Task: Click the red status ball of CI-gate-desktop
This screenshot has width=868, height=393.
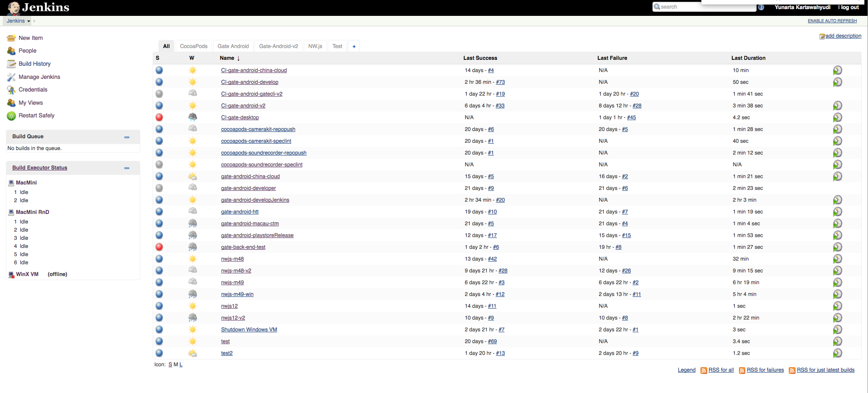Action: 159,117
